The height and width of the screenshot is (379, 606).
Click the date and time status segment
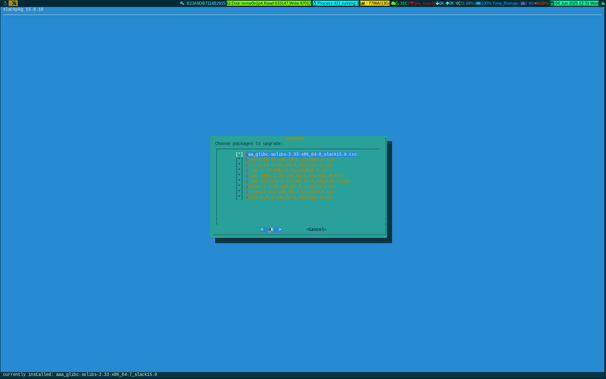click(575, 3)
